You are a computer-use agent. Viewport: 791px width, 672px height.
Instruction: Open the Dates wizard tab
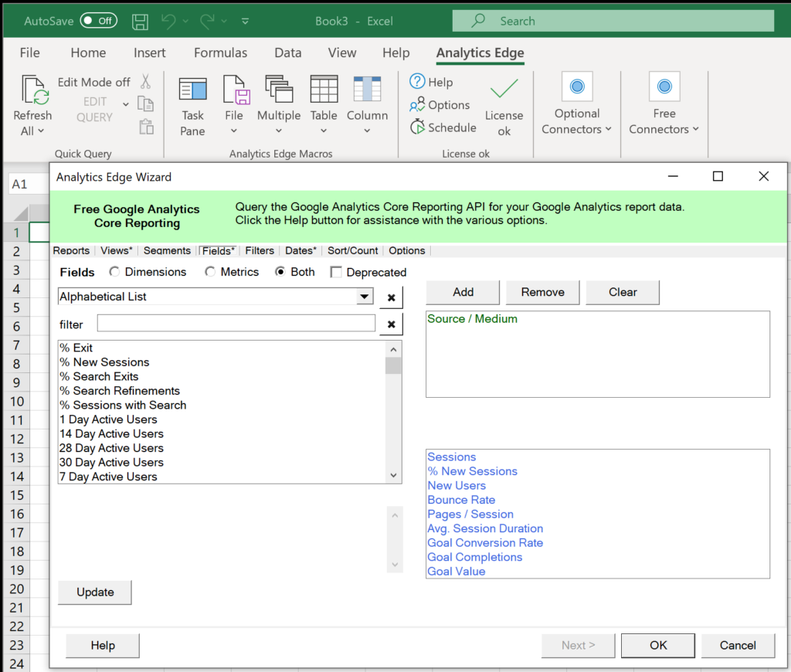(300, 251)
